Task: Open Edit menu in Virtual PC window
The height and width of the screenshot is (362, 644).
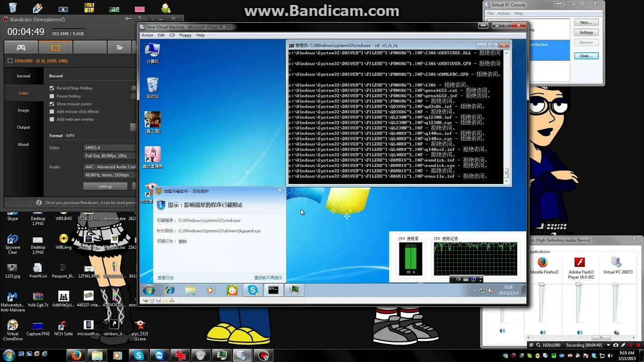Action: tap(161, 35)
